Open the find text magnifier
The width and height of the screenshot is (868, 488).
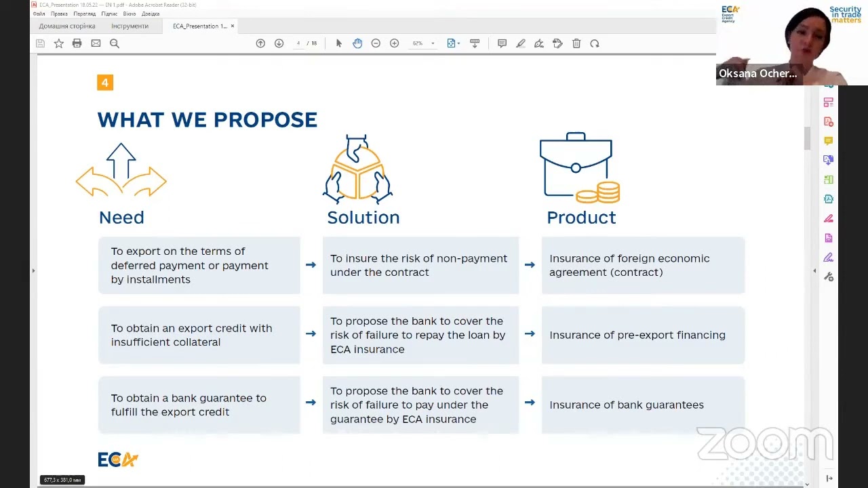coord(115,43)
